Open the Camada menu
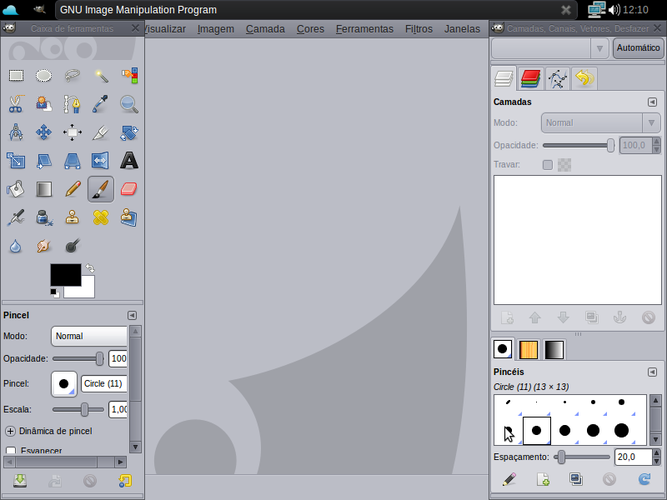 click(x=265, y=29)
